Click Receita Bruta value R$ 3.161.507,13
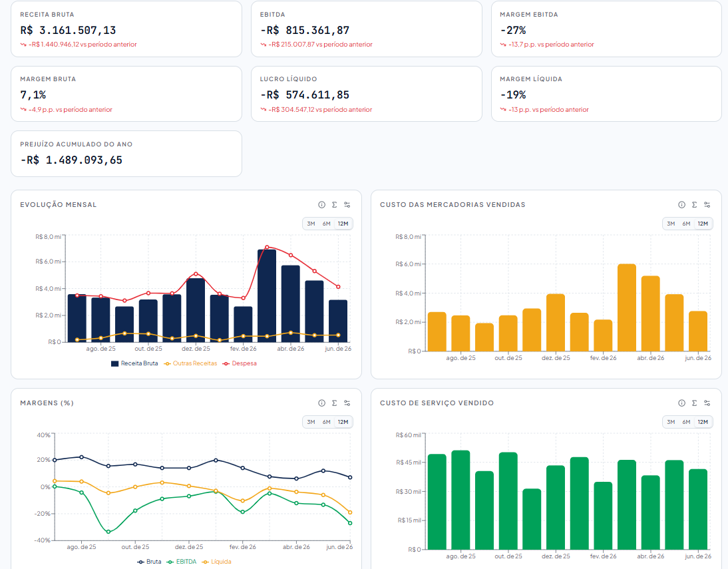728x569 pixels. pyautogui.click(x=68, y=31)
